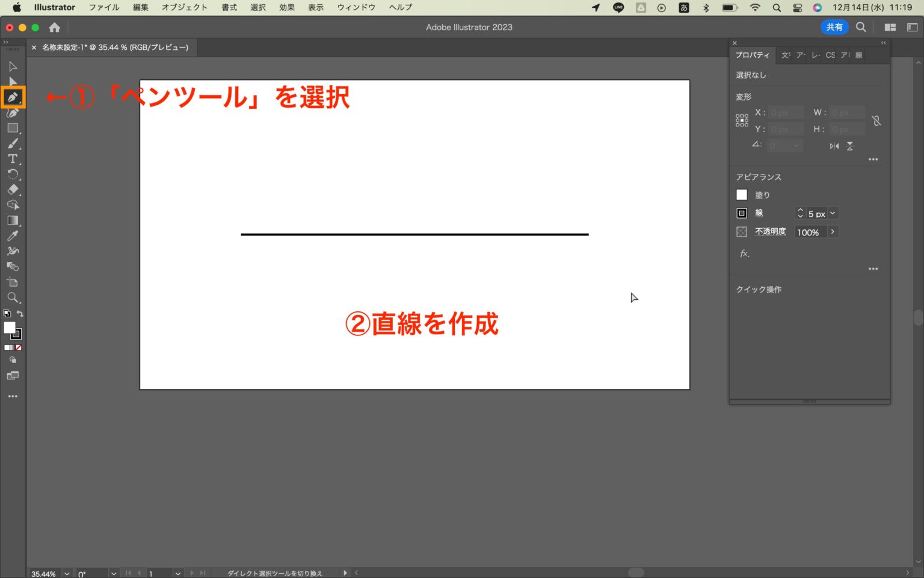This screenshot has width=924, height=578.
Task: Swap fill and stroke colors
Action: click(20, 314)
